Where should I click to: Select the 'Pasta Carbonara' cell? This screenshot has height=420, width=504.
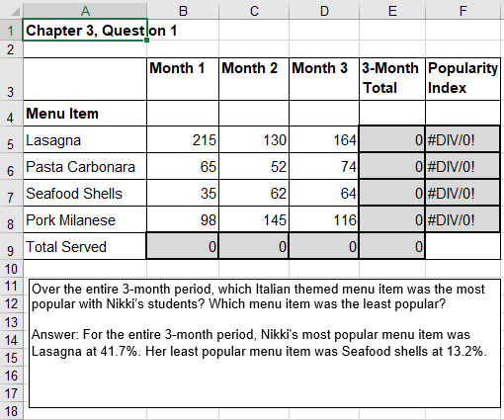tap(85, 166)
